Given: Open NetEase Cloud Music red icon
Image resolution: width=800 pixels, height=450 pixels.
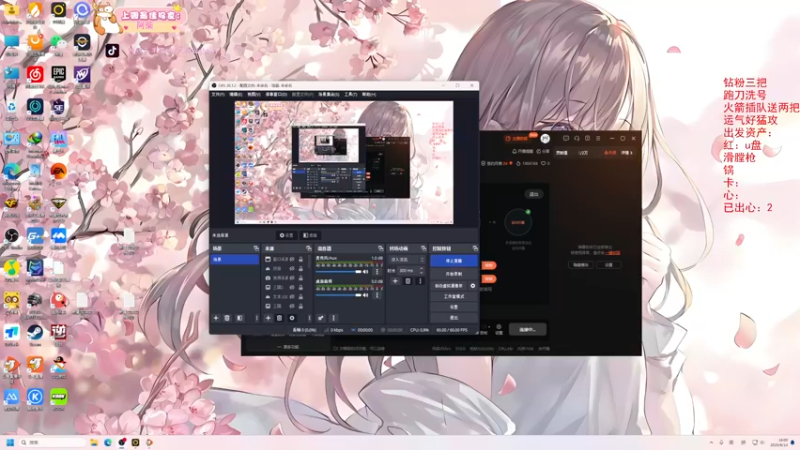Looking at the screenshot, I should click(35, 74).
